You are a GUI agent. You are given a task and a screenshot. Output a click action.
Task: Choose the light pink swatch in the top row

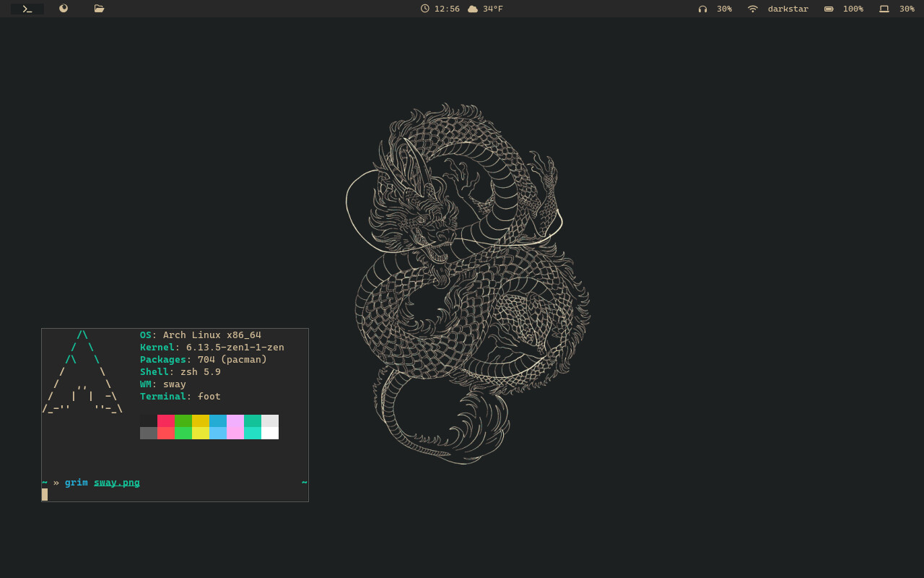point(235,420)
